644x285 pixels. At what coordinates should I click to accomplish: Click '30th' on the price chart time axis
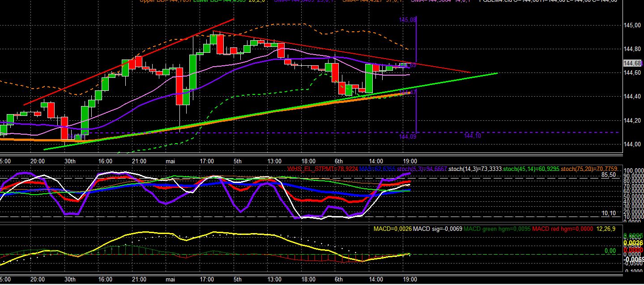pyautogui.click(x=70, y=161)
